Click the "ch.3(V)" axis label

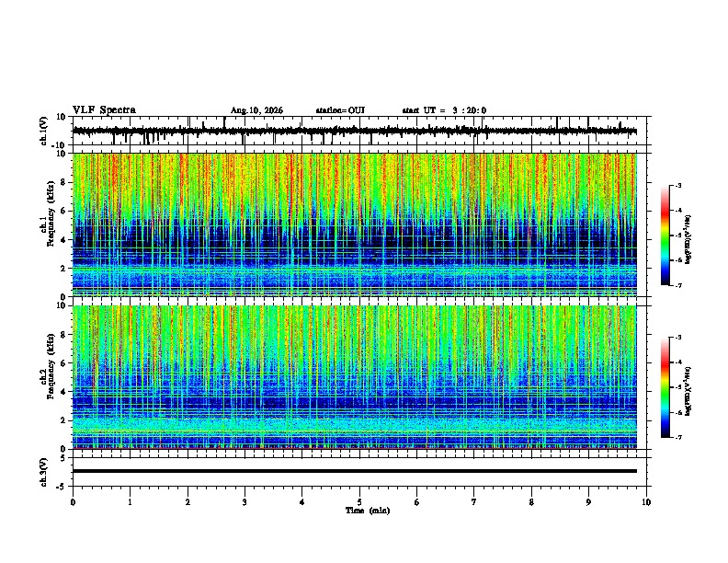(44, 472)
